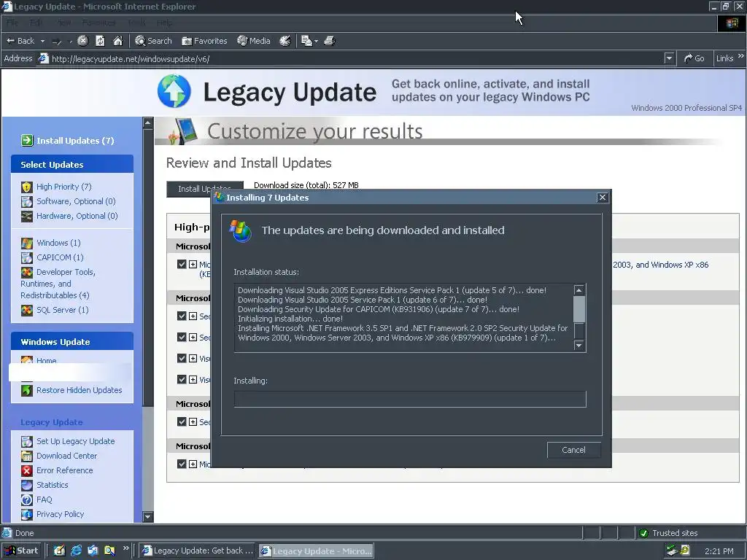Image resolution: width=747 pixels, height=560 pixels.
Task: Open the Windows Start button
Action: click(x=21, y=551)
